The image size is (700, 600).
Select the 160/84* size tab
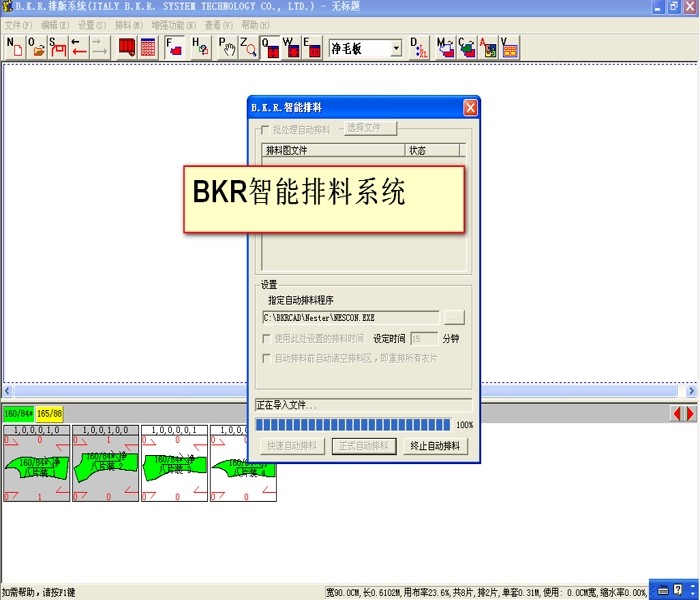point(18,414)
